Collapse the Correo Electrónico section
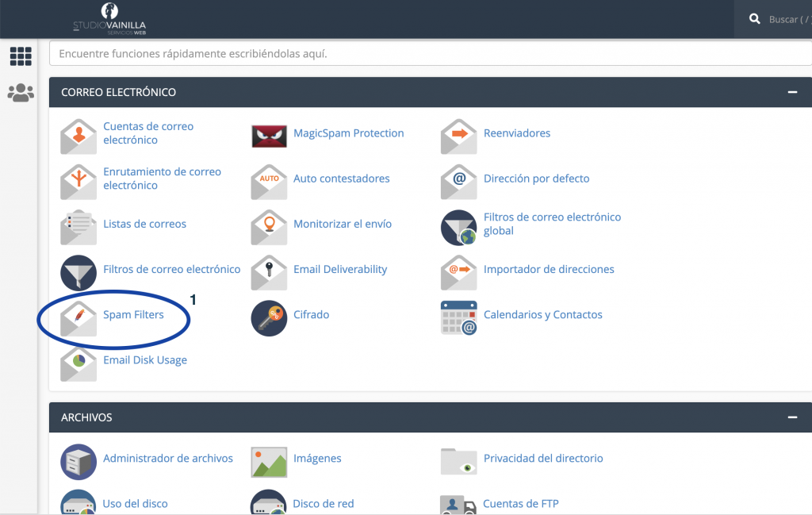This screenshot has width=812, height=515. (791, 92)
